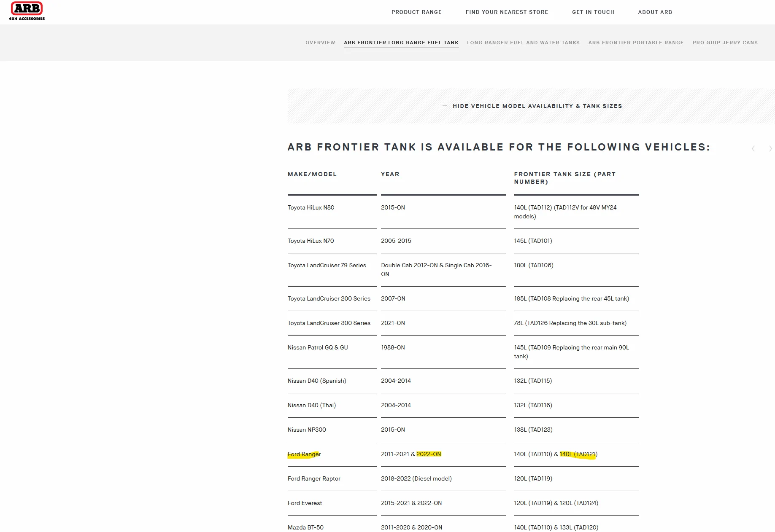Select ARB Frontier Long Range Fuel Tank tab
Viewport: 775px width, 532px height.
tap(401, 43)
